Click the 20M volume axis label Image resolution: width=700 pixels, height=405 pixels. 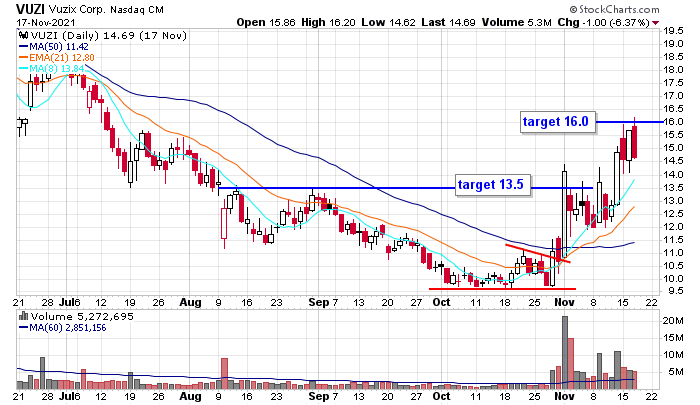[673, 321]
